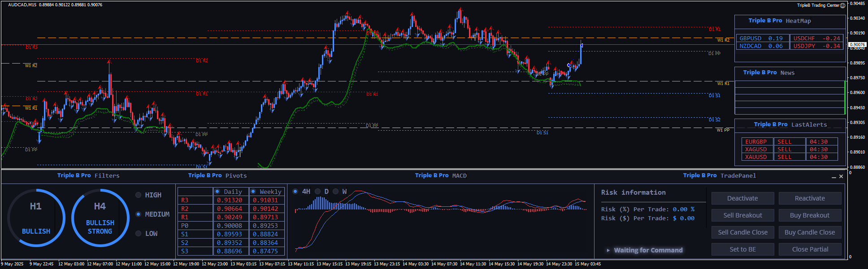The width and height of the screenshot is (868, 269).
Task: Click the current price arrow on the last candle
Action: [582, 45]
